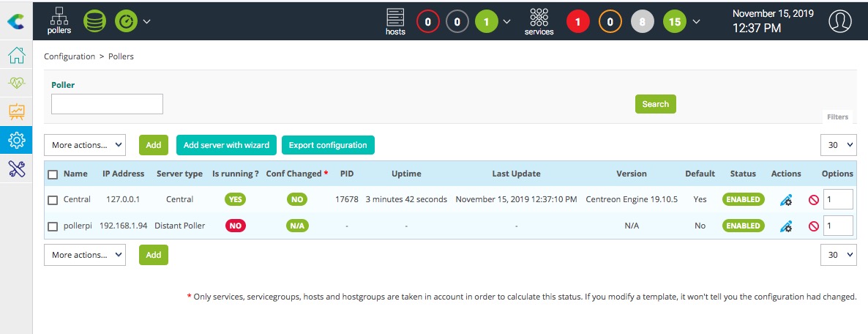868x334 pixels.
Task: Toggle the select-all checkbox in table header
Action: 53,174
